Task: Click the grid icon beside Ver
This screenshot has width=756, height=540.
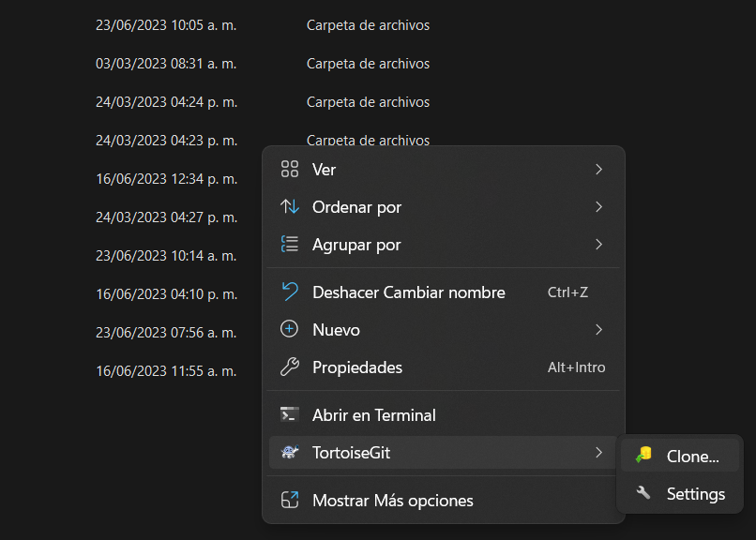Action: (x=290, y=170)
